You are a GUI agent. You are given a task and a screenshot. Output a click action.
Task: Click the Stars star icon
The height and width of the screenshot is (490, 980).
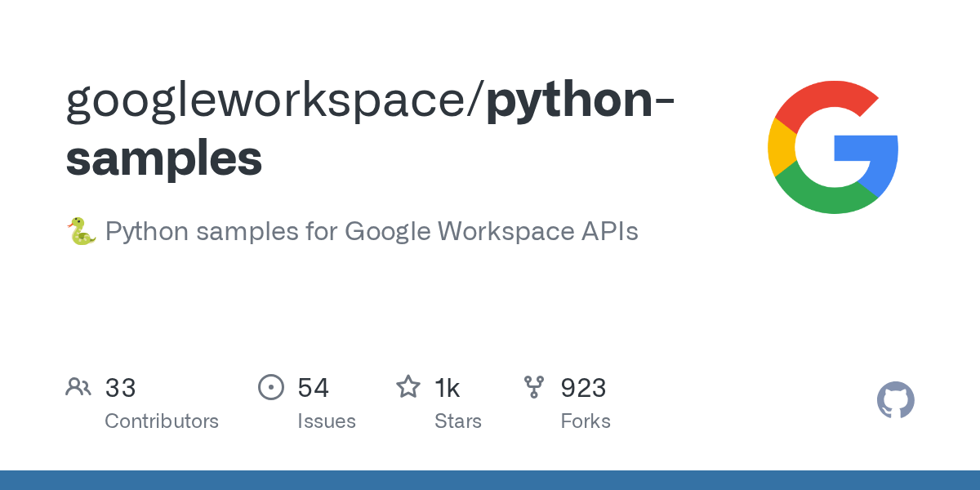coord(408,386)
